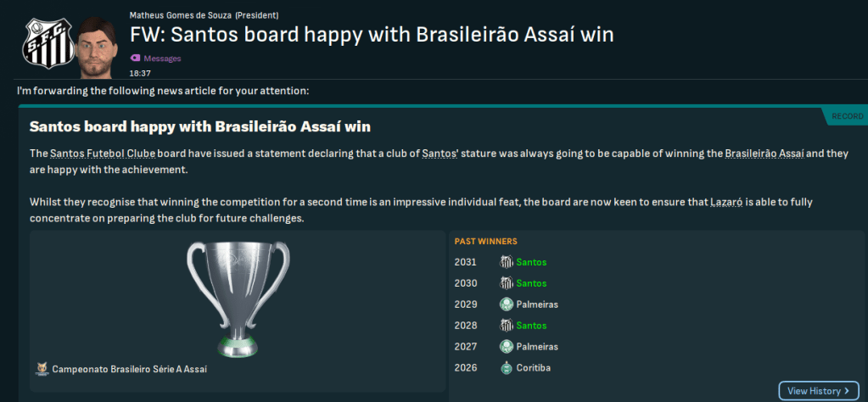Click the purple Messages tag icon
Image resolution: width=868 pixels, height=402 pixels.
click(x=135, y=59)
